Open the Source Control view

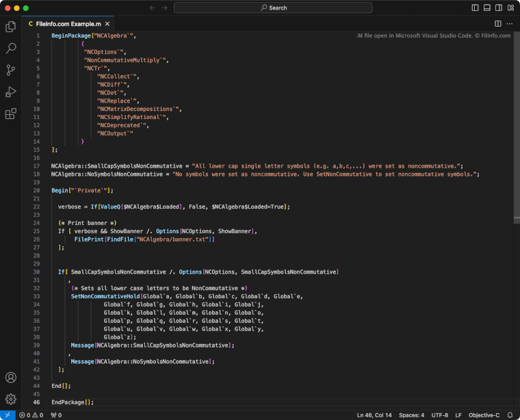click(10, 70)
